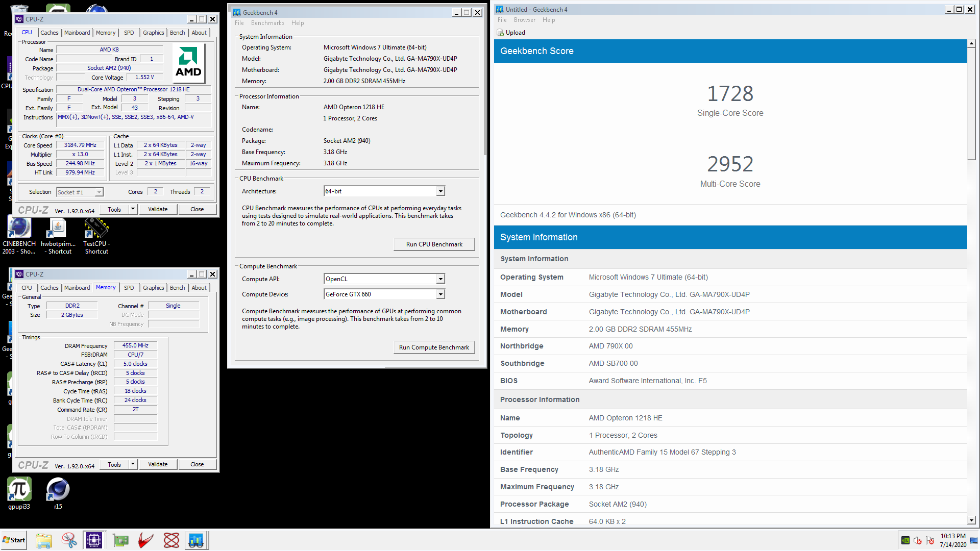980x551 pixels.
Task: Open Windows Explorer from taskbar
Action: (x=44, y=540)
